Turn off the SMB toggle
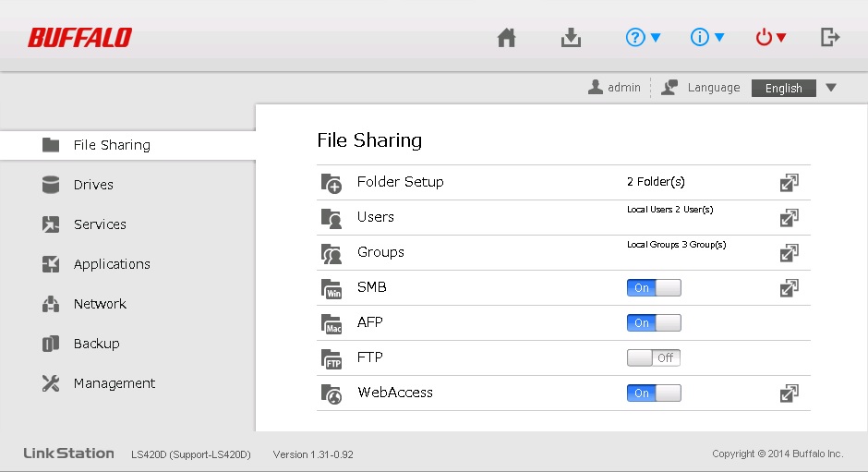The image size is (868, 472). point(654,288)
